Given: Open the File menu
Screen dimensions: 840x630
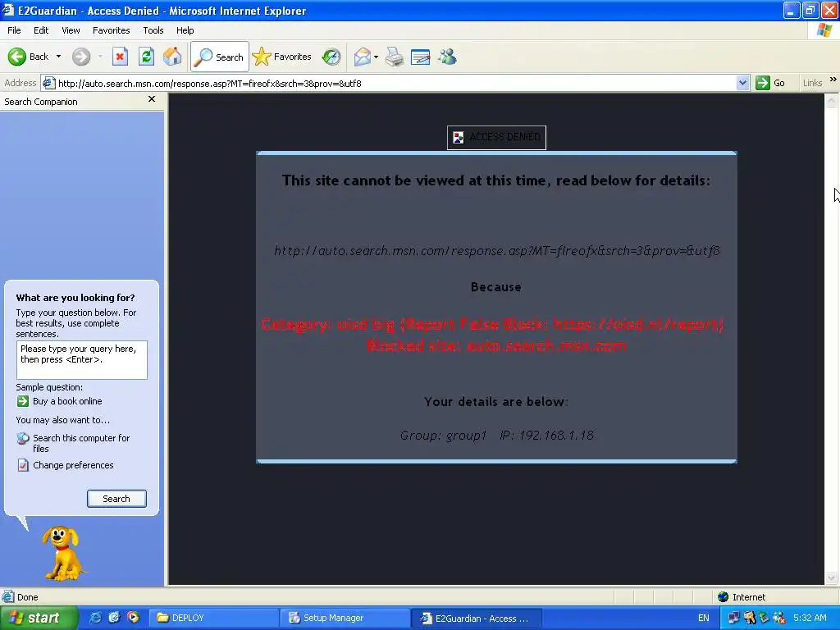Looking at the screenshot, I should coord(14,30).
